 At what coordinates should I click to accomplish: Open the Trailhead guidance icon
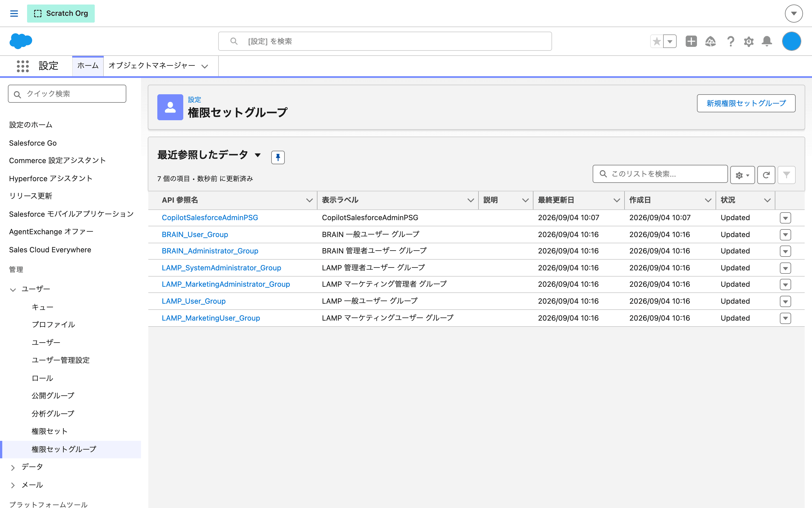click(710, 41)
